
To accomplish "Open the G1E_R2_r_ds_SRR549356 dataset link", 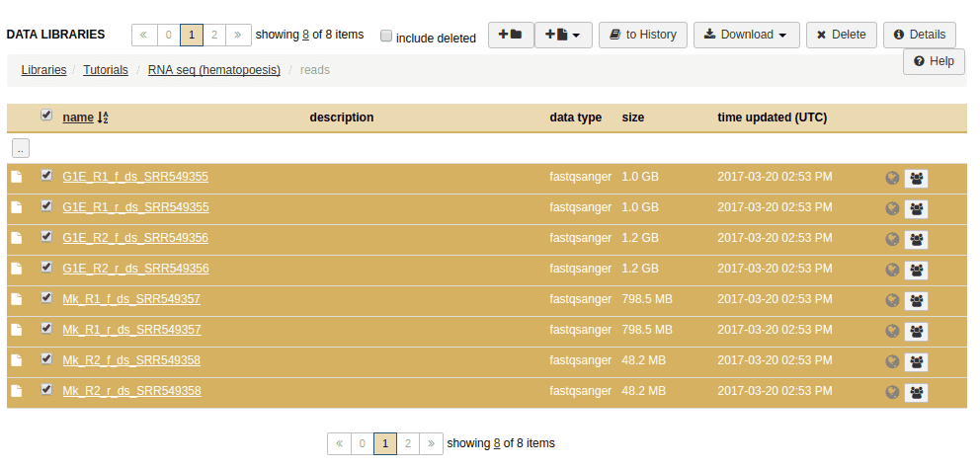I will pos(135,269).
